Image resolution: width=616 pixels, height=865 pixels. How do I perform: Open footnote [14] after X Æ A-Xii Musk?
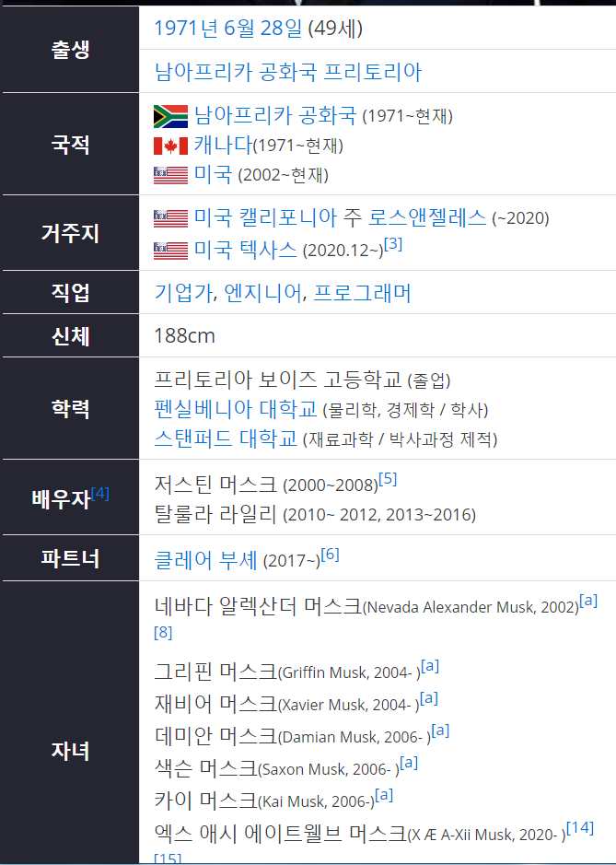click(x=580, y=827)
